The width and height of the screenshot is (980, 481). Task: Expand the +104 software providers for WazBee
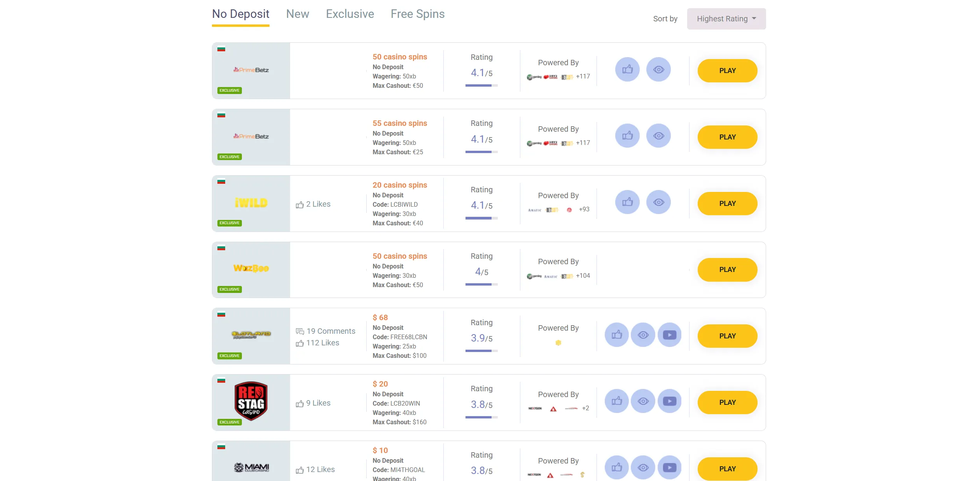[583, 275]
